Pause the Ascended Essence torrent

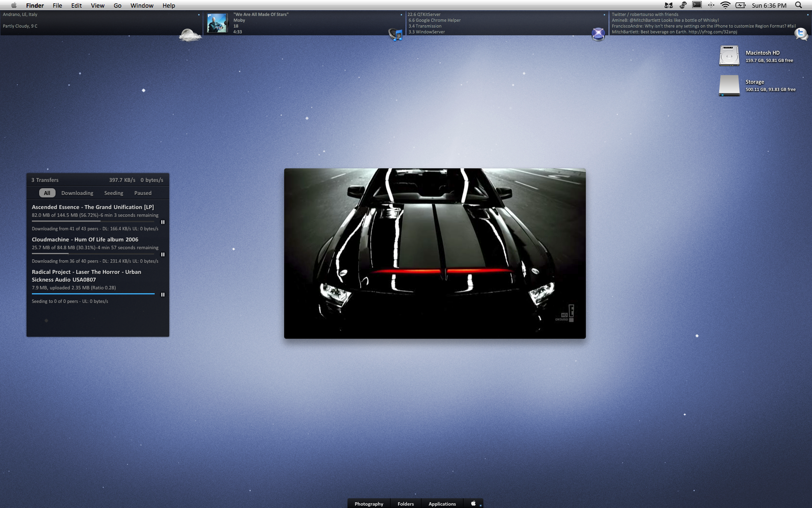pyautogui.click(x=163, y=222)
